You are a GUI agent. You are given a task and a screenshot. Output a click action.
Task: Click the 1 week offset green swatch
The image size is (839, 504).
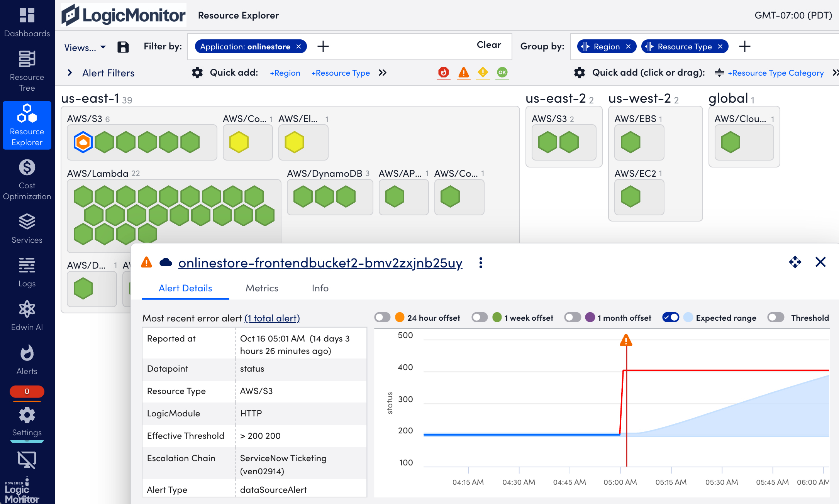pyautogui.click(x=497, y=317)
